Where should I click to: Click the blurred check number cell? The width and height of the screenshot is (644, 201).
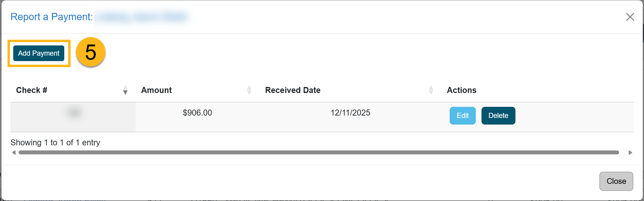click(x=74, y=113)
